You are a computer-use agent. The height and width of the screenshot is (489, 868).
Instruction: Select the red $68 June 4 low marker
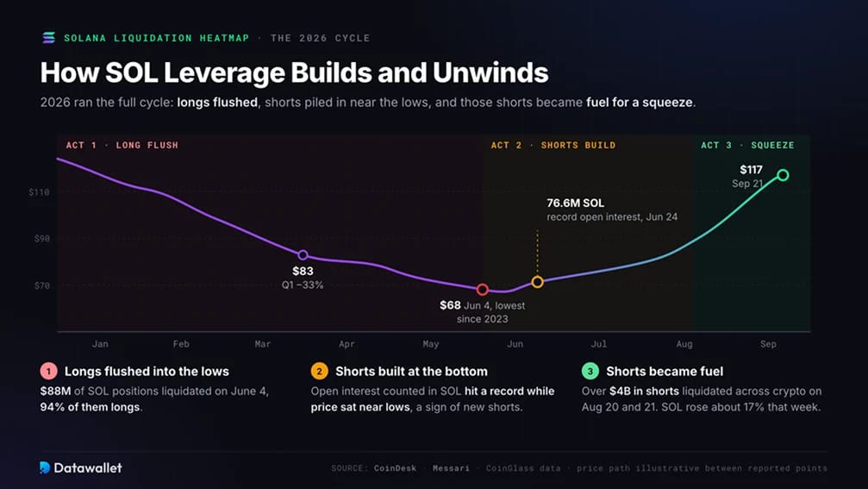point(482,289)
